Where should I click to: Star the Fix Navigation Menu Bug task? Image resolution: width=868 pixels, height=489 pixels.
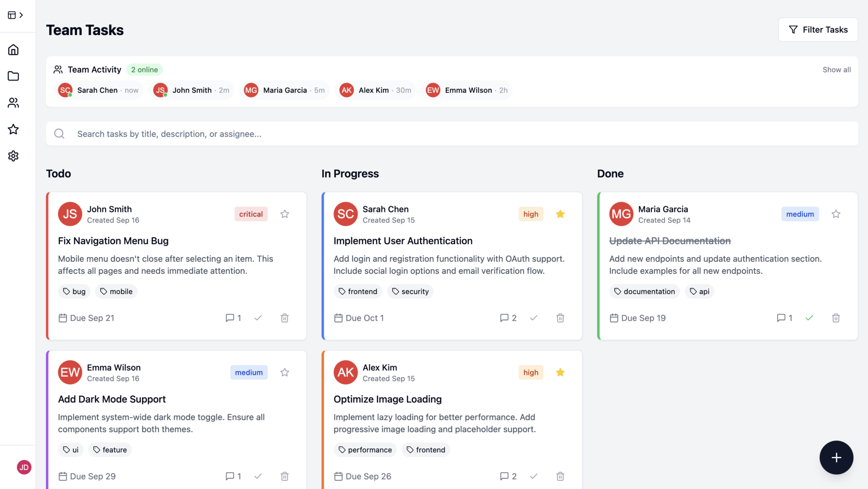click(x=284, y=214)
